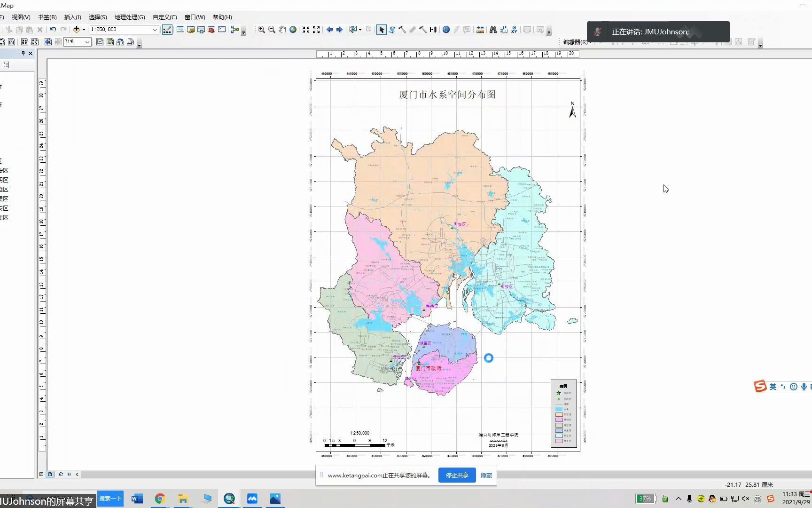Select the Zoom In magnifier tool
Screen dimensions: 812x508
[x=261, y=29]
